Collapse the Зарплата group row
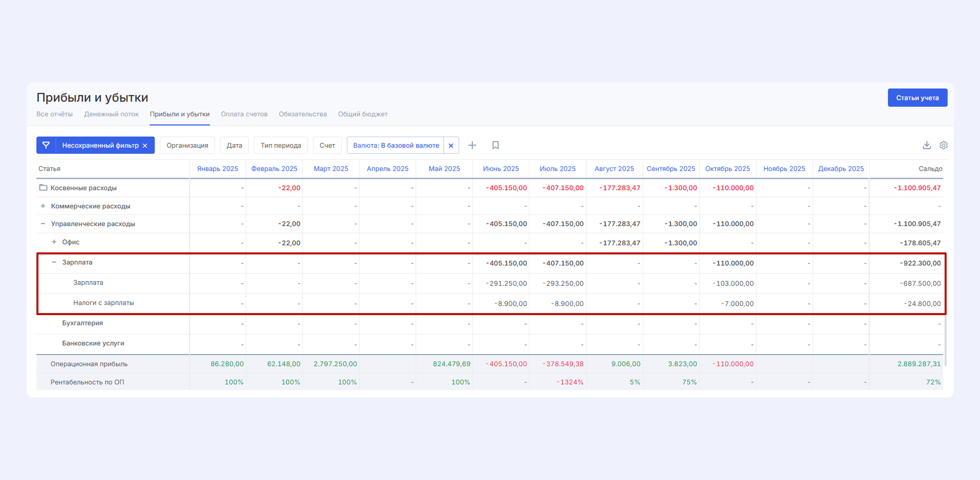This screenshot has width=980, height=480. point(54,262)
